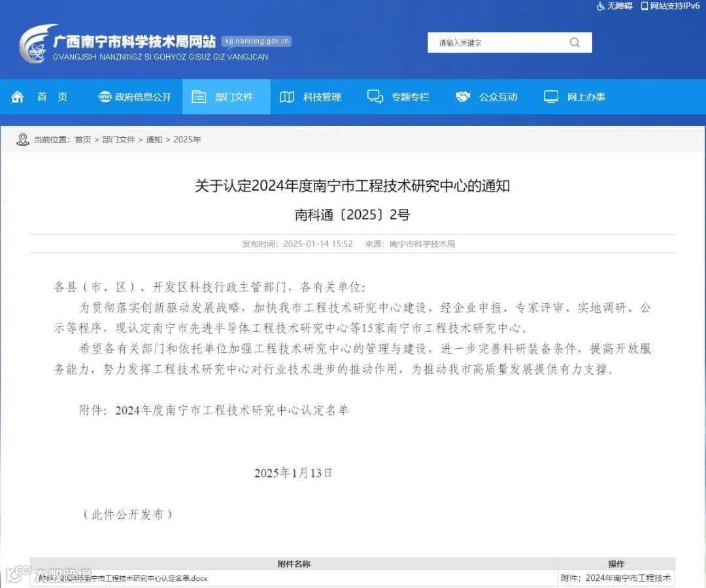The height and width of the screenshot is (588, 706).
Task: Open the 科技管理 navigation tab
Action: click(x=322, y=97)
